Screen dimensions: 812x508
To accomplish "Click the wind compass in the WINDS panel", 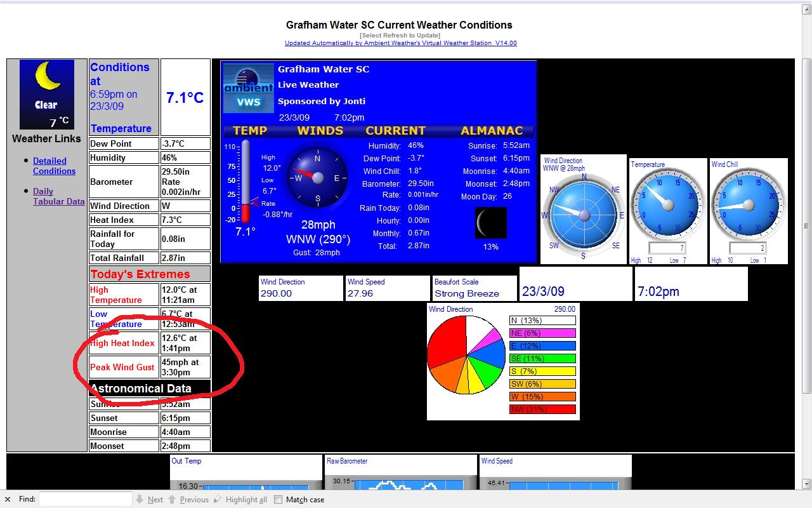I will (317, 178).
